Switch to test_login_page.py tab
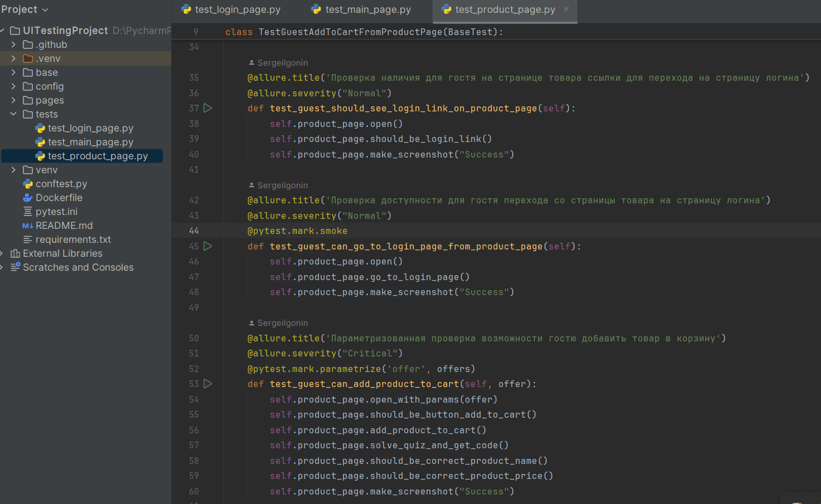Image resolution: width=821 pixels, height=504 pixels. 231,9
